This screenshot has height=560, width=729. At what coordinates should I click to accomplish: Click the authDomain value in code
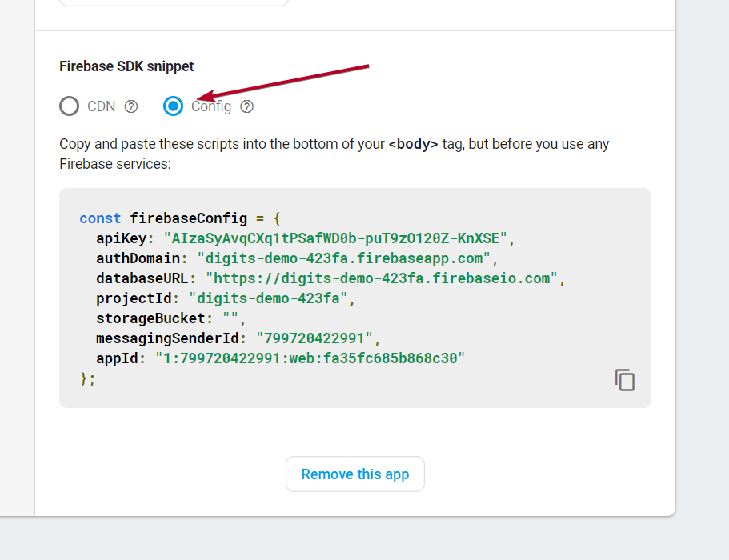point(347,258)
